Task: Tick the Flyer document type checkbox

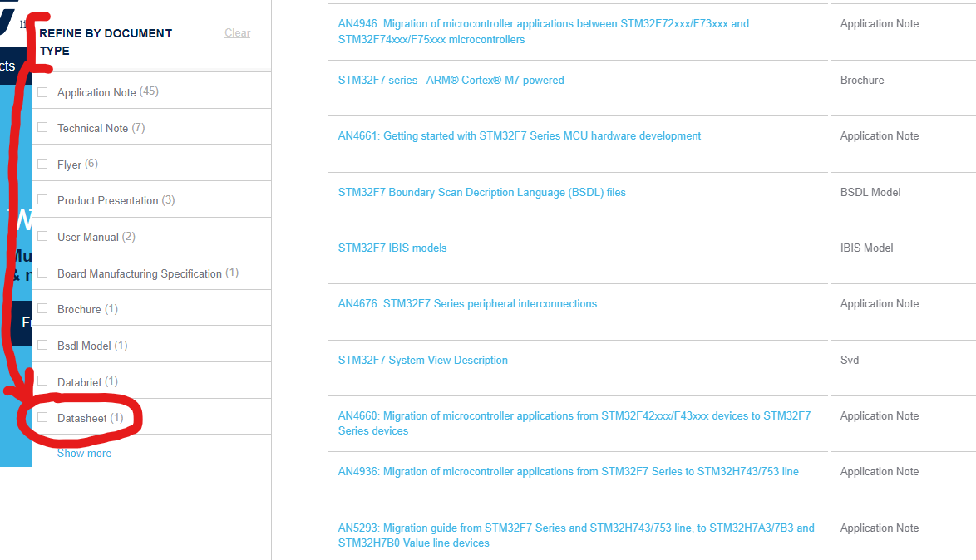Action: click(x=42, y=164)
